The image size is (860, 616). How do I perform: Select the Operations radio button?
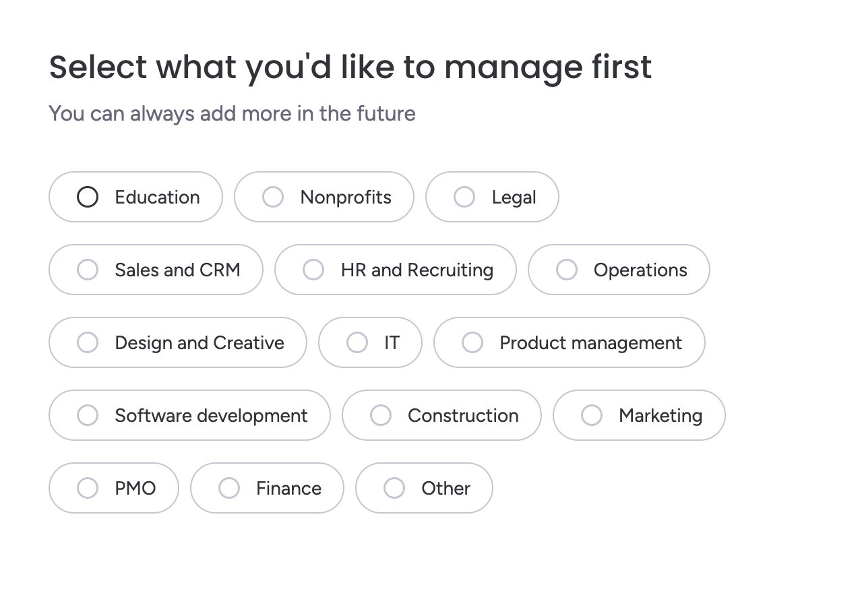click(566, 270)
